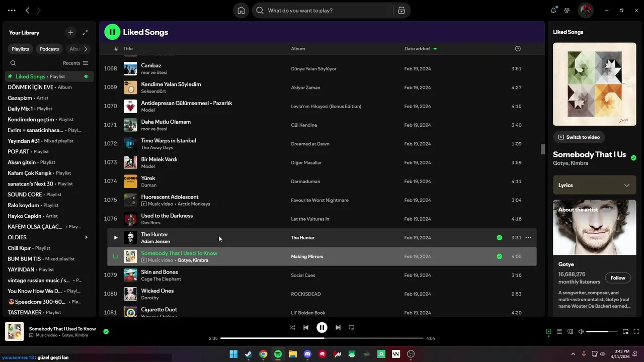
Task: Search in Your Library
Action: 13,63
